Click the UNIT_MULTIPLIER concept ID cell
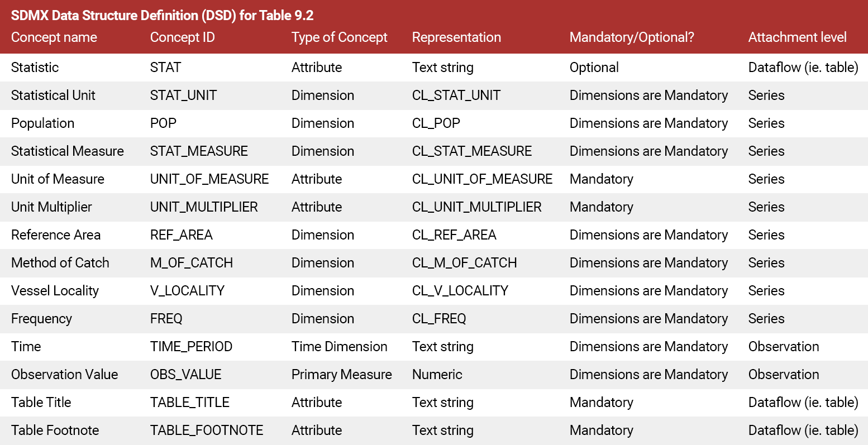Viewport: 868px width, 445px height. (x=204, y=207)
